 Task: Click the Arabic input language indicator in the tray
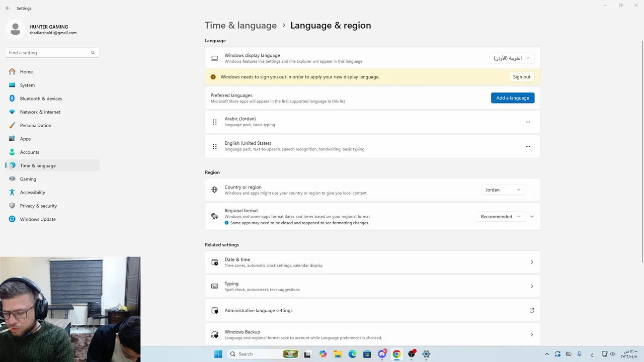click(591, 354)
